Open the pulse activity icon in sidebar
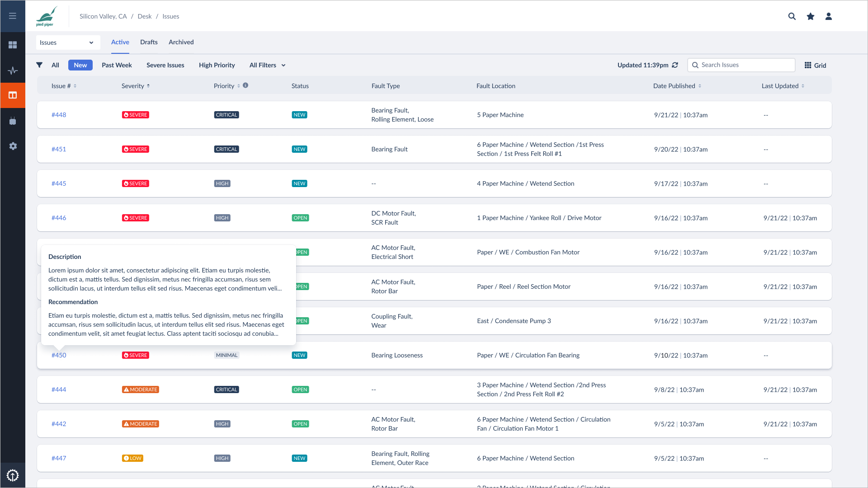 pyautogui.click(x=13, y=70)
